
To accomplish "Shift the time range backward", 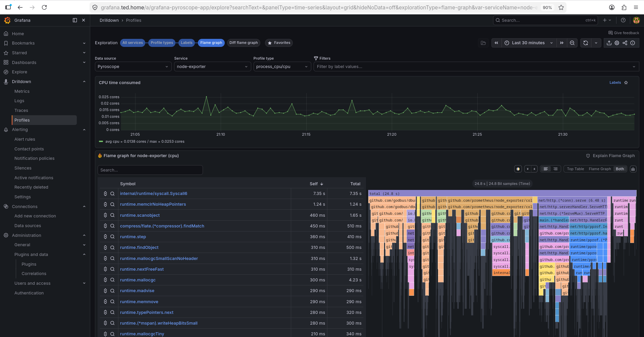I will click(496, 43).
